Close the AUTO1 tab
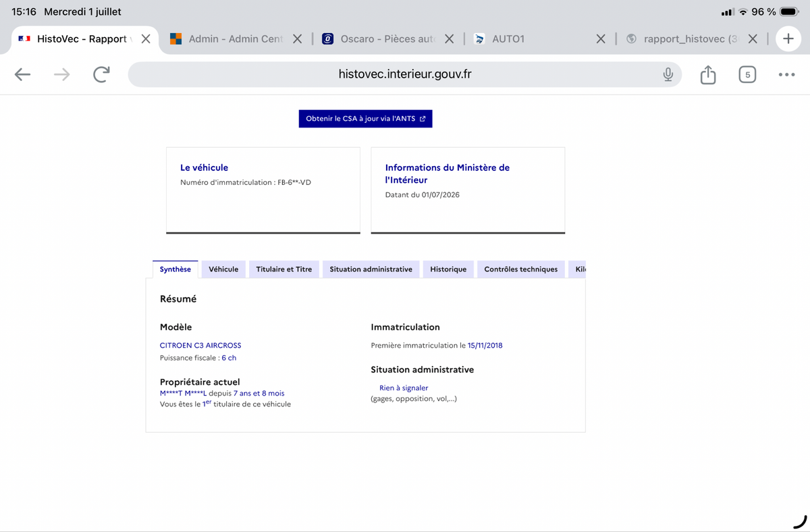 click(601, 39)
